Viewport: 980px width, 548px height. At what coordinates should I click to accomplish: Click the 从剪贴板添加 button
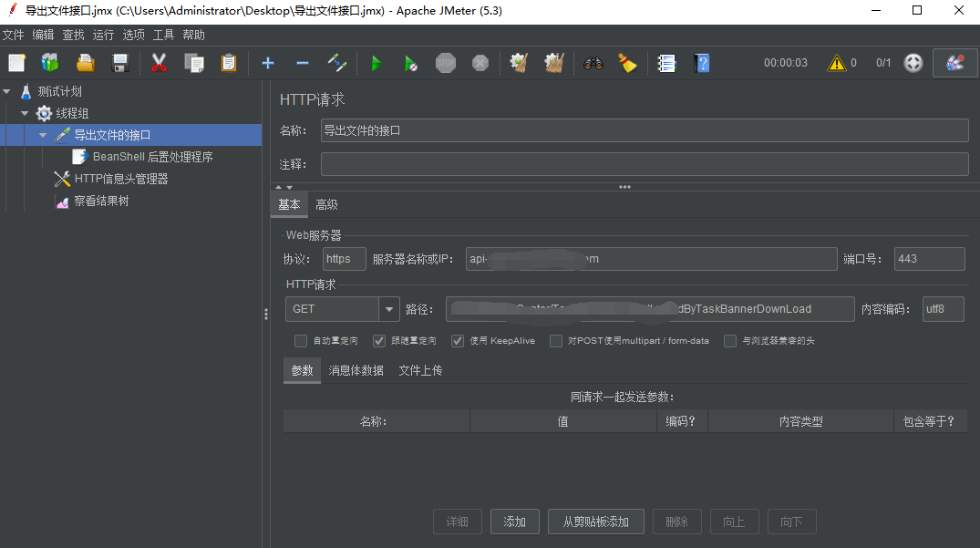point(595,522)
